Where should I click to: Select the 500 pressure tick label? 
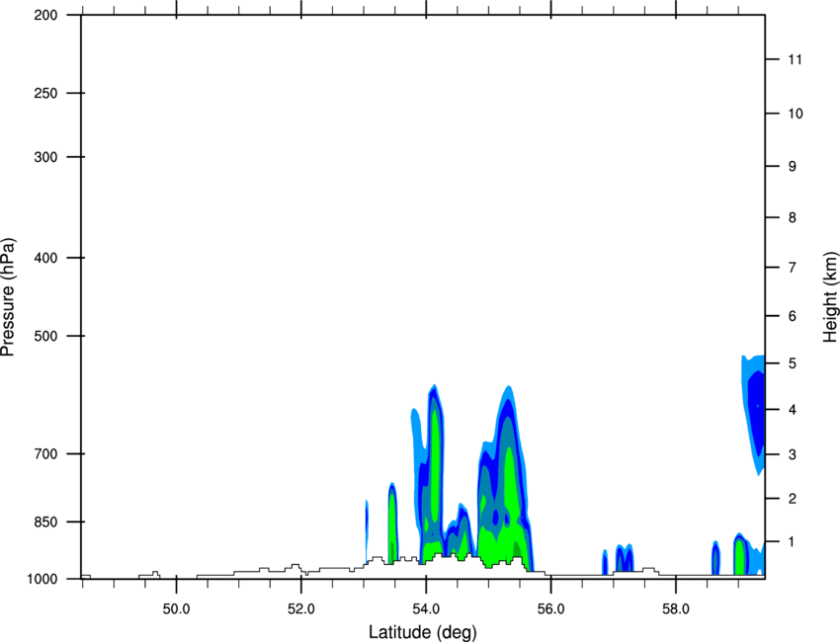(45, 336)
